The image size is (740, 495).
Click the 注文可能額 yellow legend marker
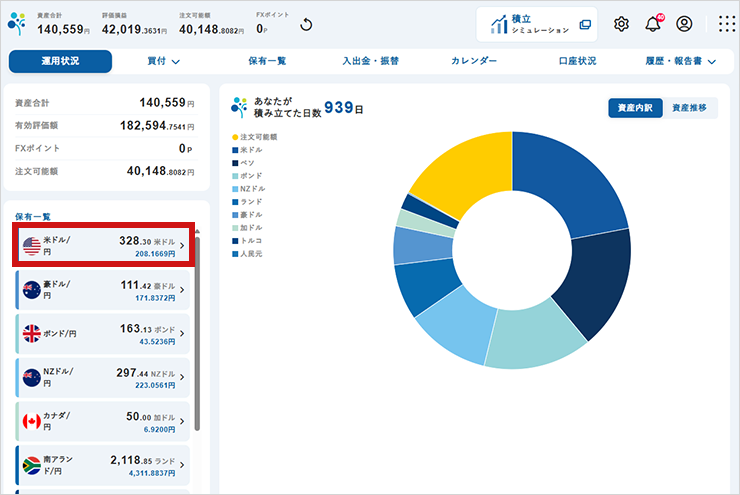(235, 137)
